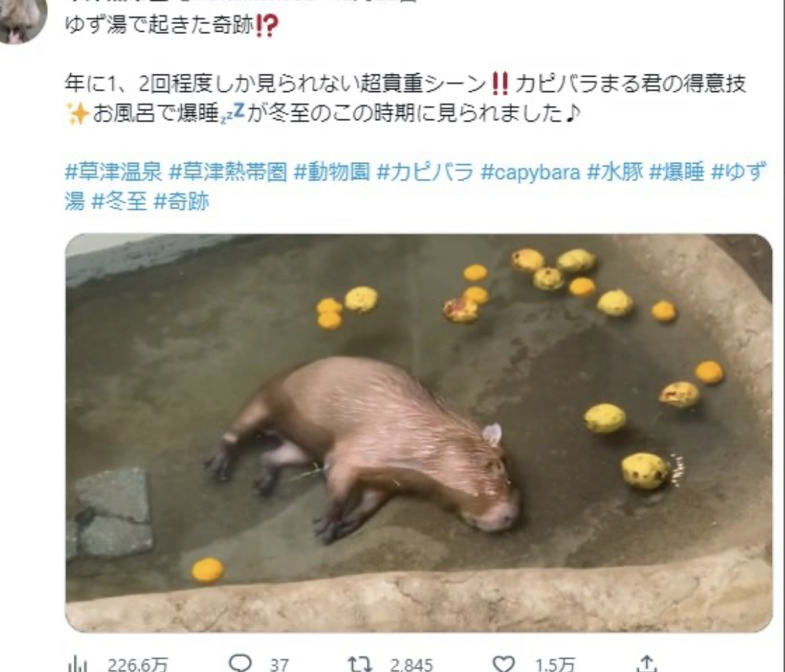Click the tweet text about ゆず湯で起きた奇跡
Screen dimensions: 785x672
click(x=171, y=25)
